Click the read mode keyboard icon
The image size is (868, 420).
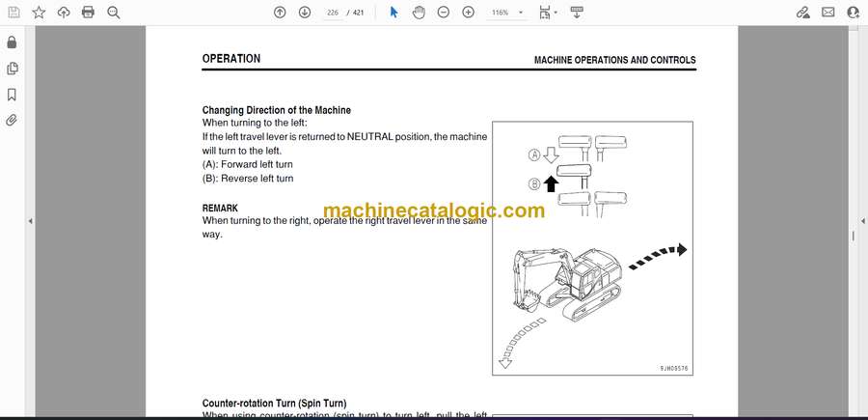577,13
